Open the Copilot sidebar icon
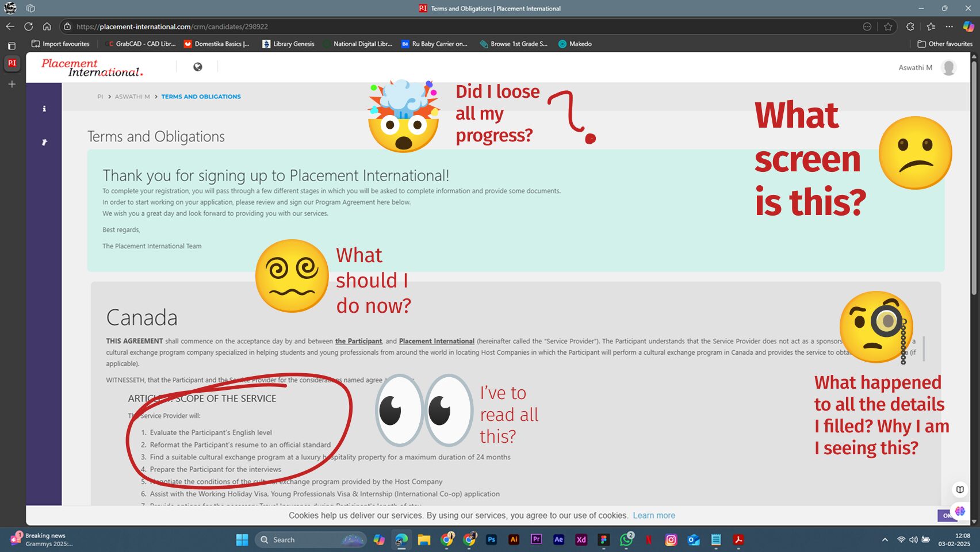Screen dimensions: 980x552 [968, 26]
